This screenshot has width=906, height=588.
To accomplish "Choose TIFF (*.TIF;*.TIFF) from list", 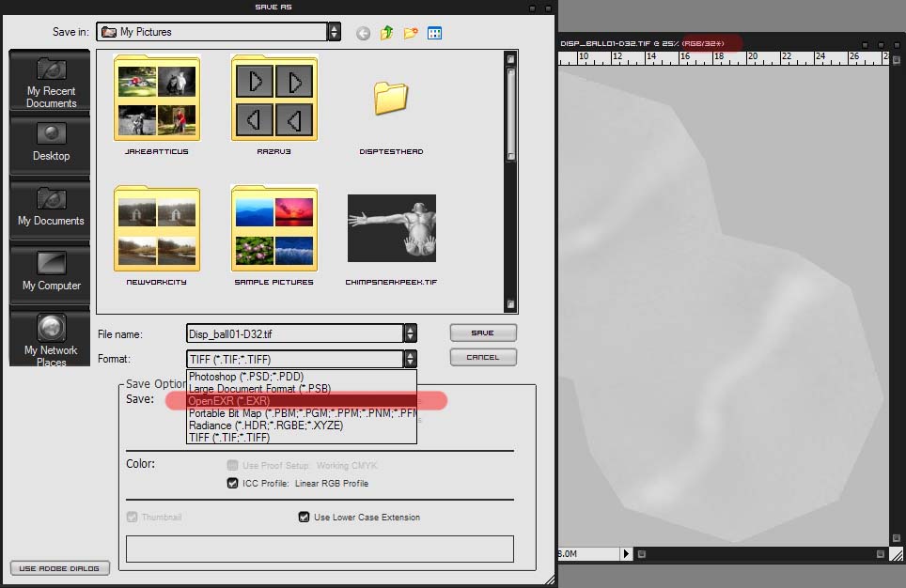I will [301, 438].
